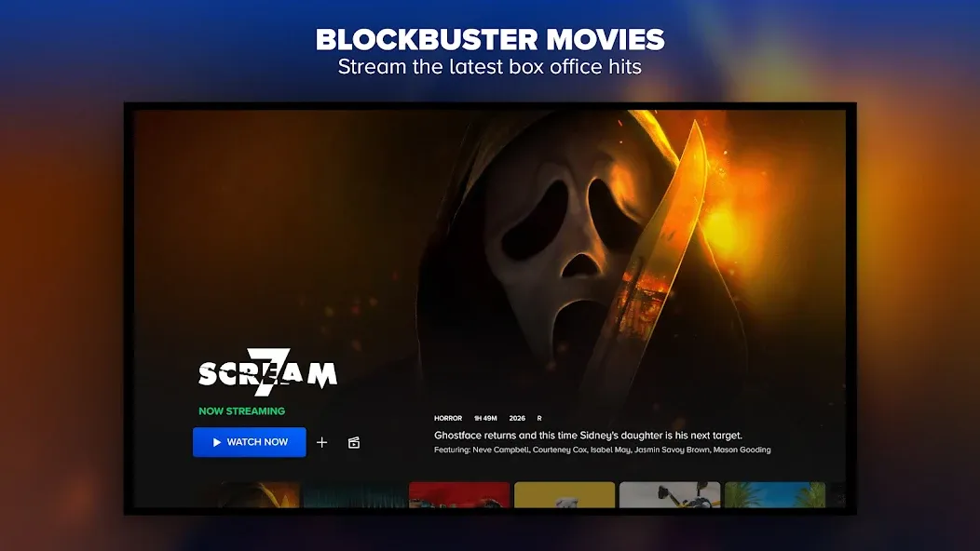Viewport: 980px width, 551px height.
Task: Select the yellow thumbnail in the row
Action: (x=565, y=494)
